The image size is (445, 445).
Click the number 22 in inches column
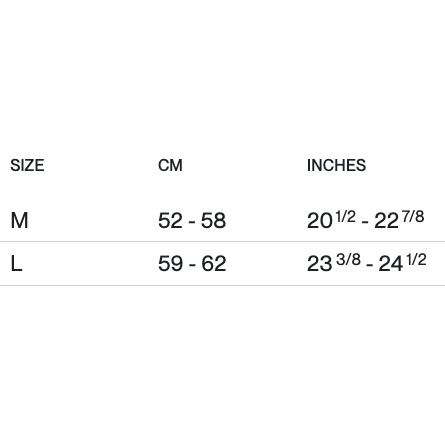click(386, 221)
